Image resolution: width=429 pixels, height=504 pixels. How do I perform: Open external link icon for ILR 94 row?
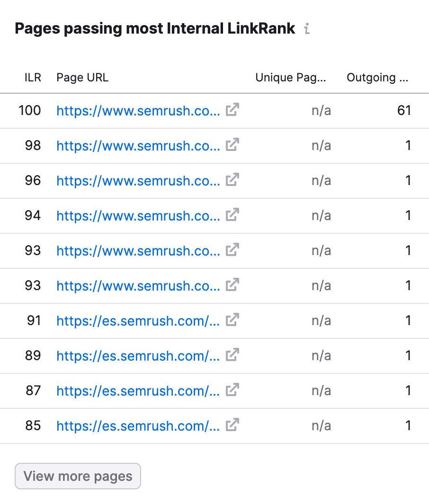point(232,215)
